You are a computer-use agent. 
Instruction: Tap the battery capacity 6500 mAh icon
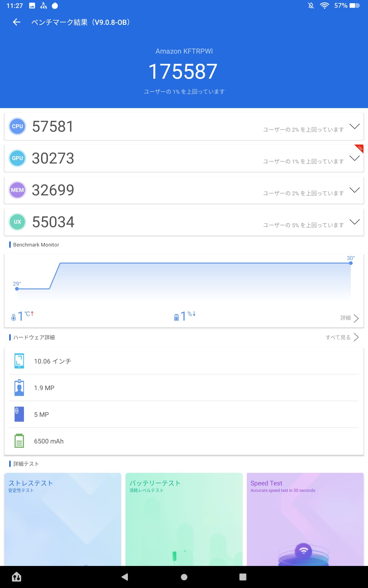pos(19,441)
